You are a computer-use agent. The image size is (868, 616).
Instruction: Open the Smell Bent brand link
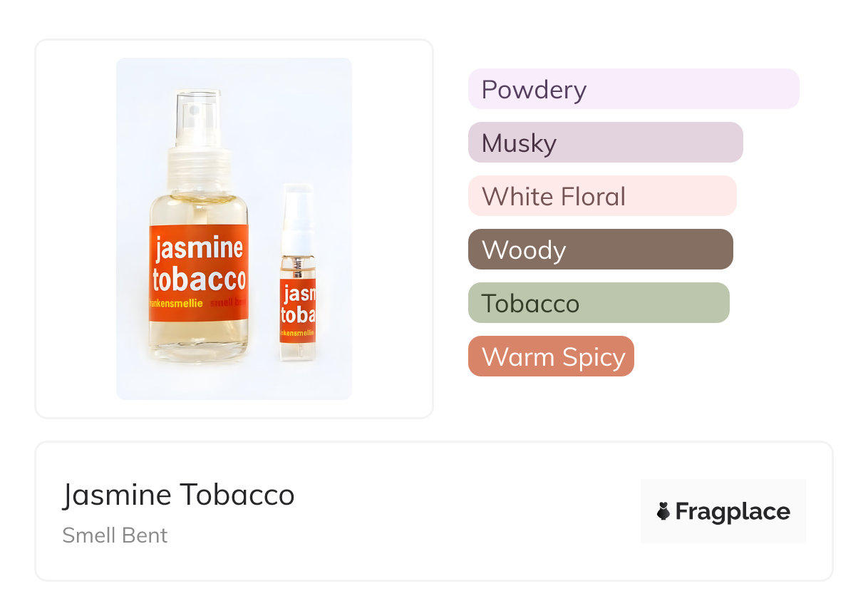115,535
